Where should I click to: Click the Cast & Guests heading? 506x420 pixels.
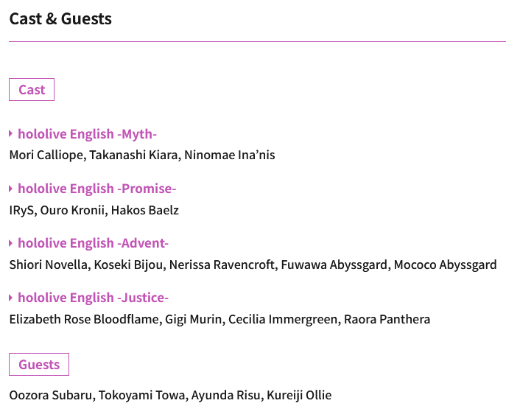click(x=60, y=18)
